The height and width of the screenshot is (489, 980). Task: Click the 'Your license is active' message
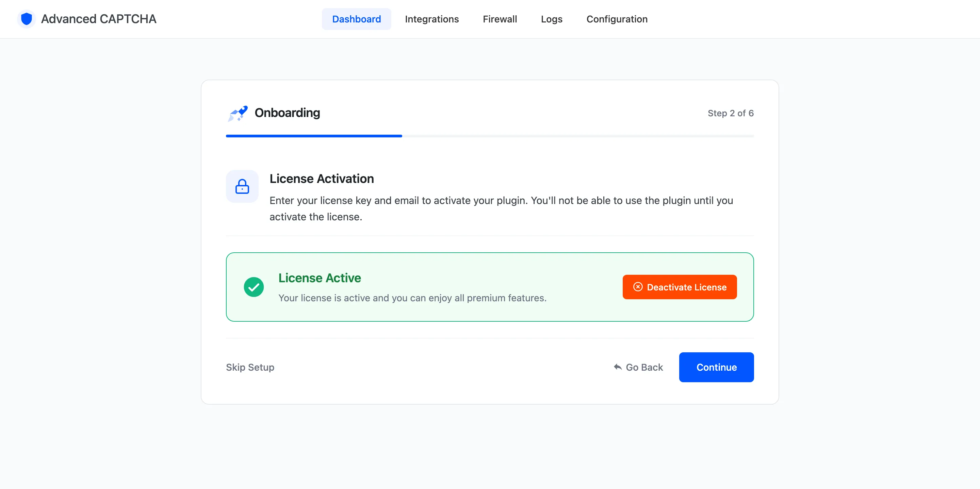(412, 298)
